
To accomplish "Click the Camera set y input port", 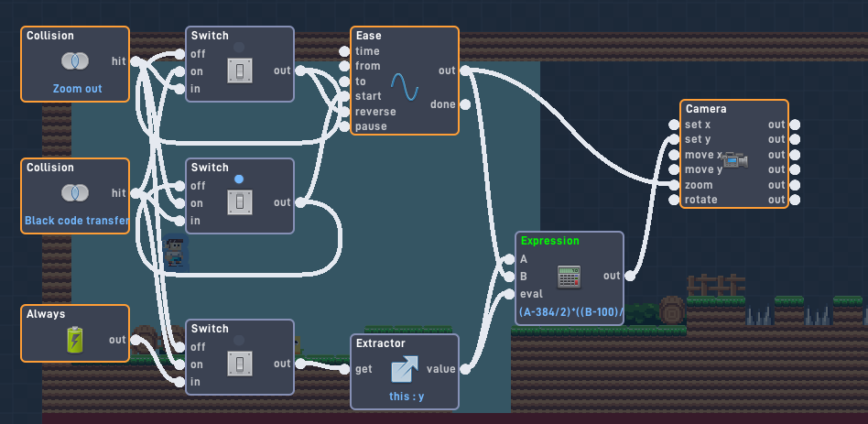I will click(x=674, y=139).
